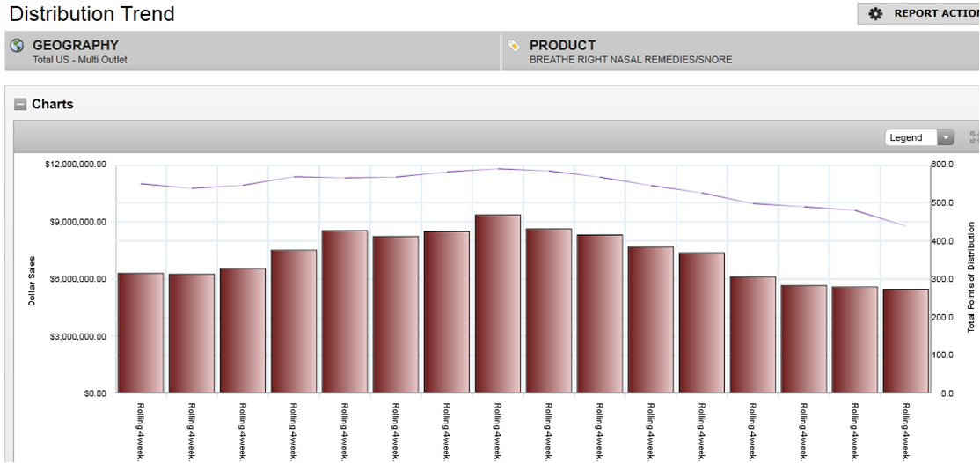
Task: Click the chart expand icon beside Legend
Action: coord(973,137)
